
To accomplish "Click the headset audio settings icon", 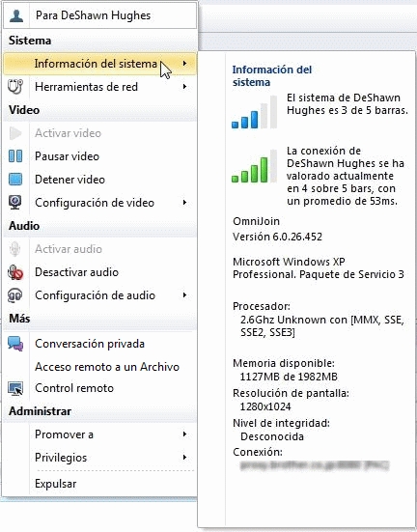I will pyautogui.click(x=15, y=295).
